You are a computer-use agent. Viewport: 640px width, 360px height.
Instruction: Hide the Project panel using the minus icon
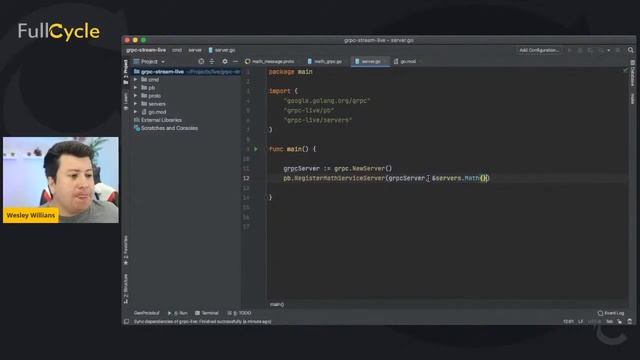(235, 61)
